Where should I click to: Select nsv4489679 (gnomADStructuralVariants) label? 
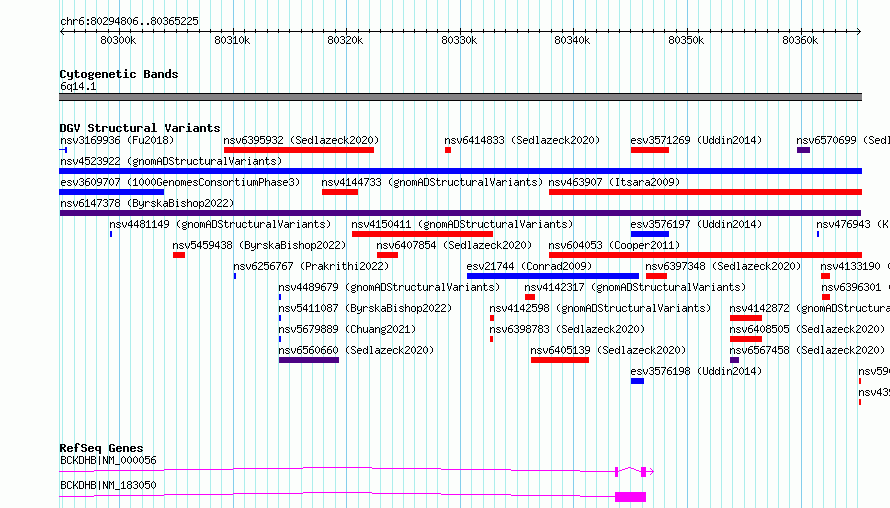pos(389,287)
